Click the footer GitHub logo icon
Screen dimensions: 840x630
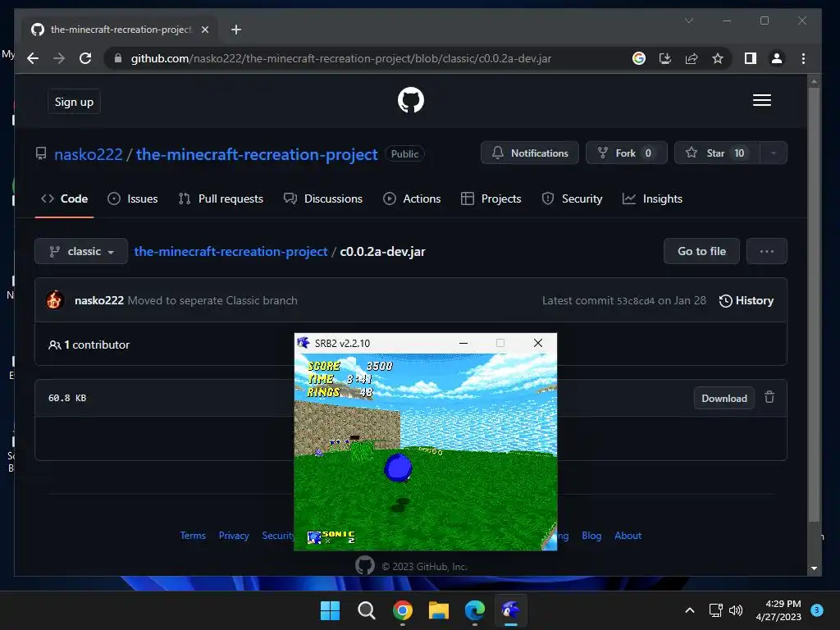coord(365,565)
